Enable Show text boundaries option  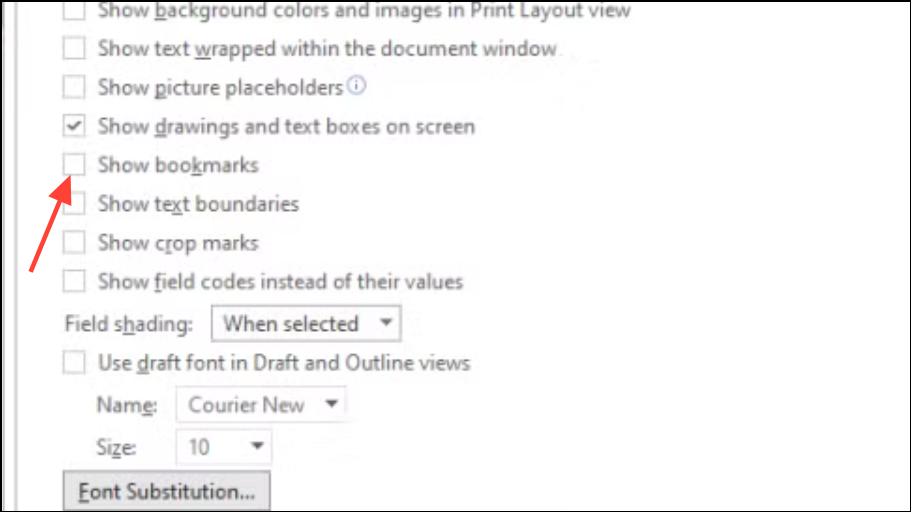[74, 203]
